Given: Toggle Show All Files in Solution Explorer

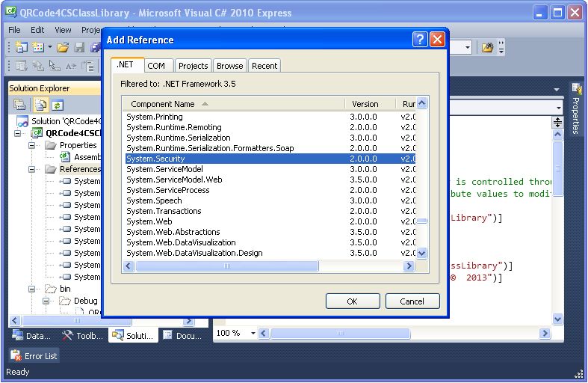Looking at the screenshot, I should click(41, 105).
